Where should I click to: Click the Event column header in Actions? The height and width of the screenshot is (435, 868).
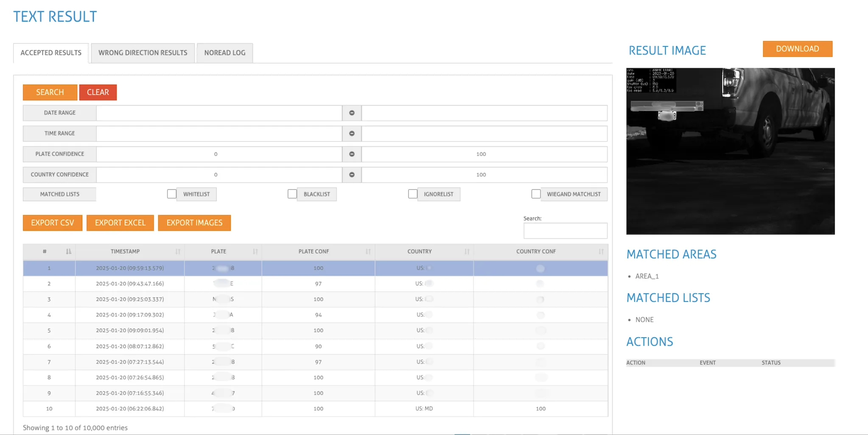(708, 363)
